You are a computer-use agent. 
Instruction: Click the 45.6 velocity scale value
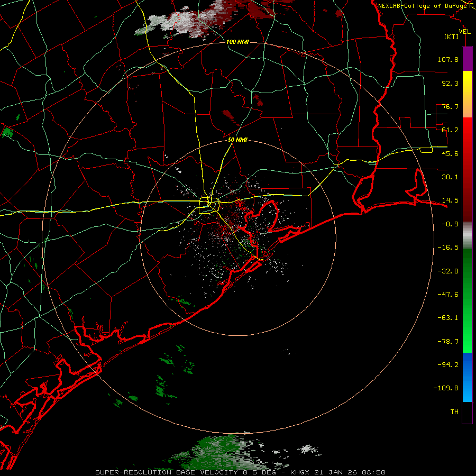coord(450,153)
